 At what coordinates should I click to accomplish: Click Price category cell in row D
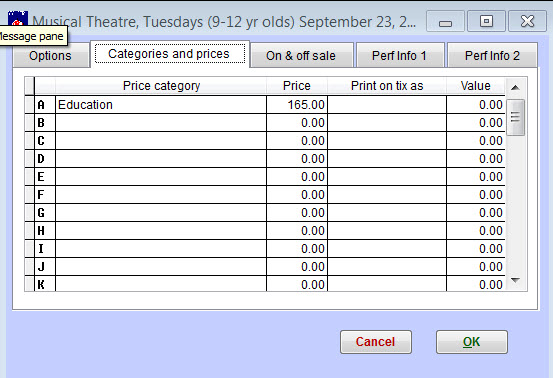point(161,159)
